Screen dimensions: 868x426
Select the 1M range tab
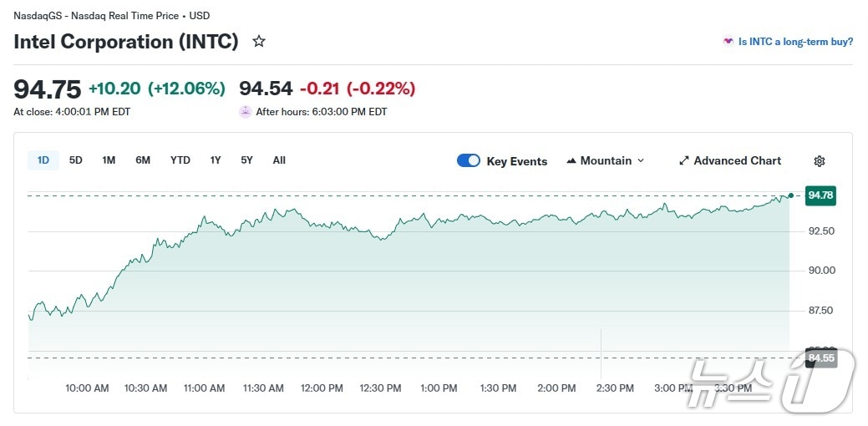pos(109,160)
